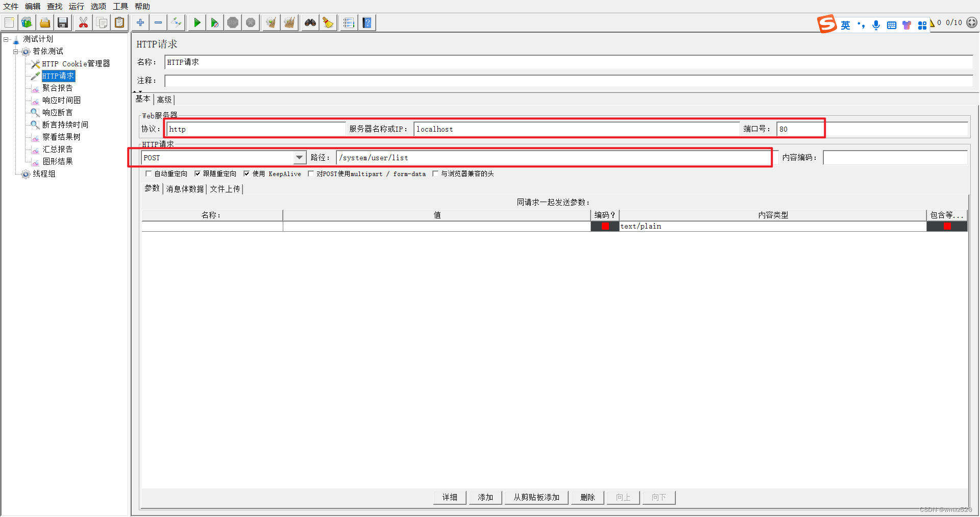Click the Stop test icon
The width and height of the screenshot is (980, 517).
[233, 22]
